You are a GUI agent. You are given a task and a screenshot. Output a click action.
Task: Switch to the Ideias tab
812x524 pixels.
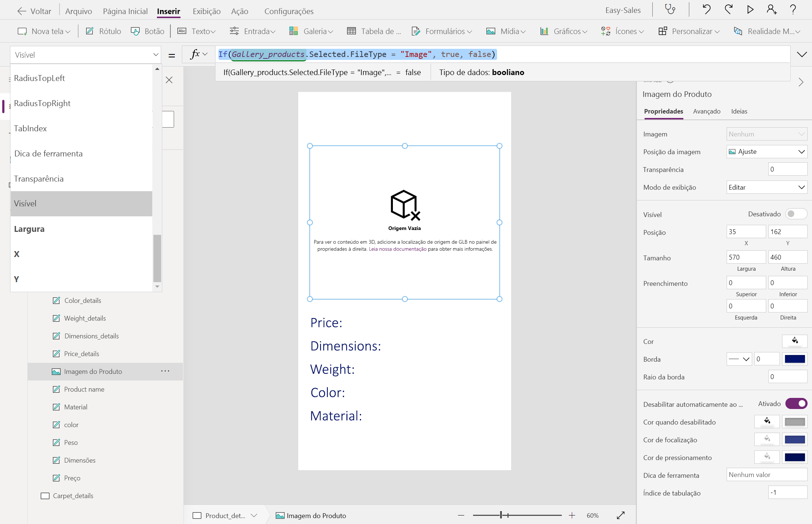(x=739, y=111)
